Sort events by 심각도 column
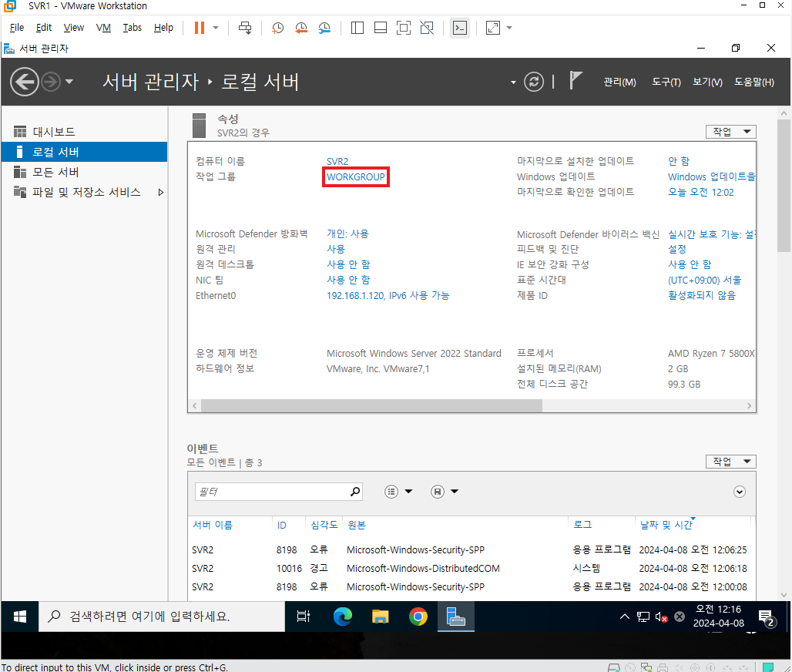The image size is (792, 672). pos(324,526)
